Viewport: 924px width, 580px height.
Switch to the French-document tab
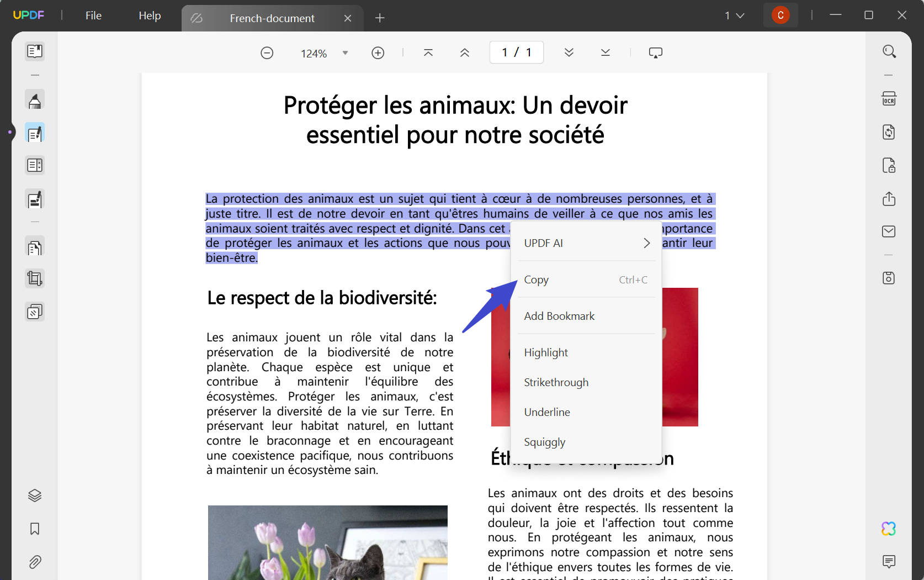click(271, 18)
